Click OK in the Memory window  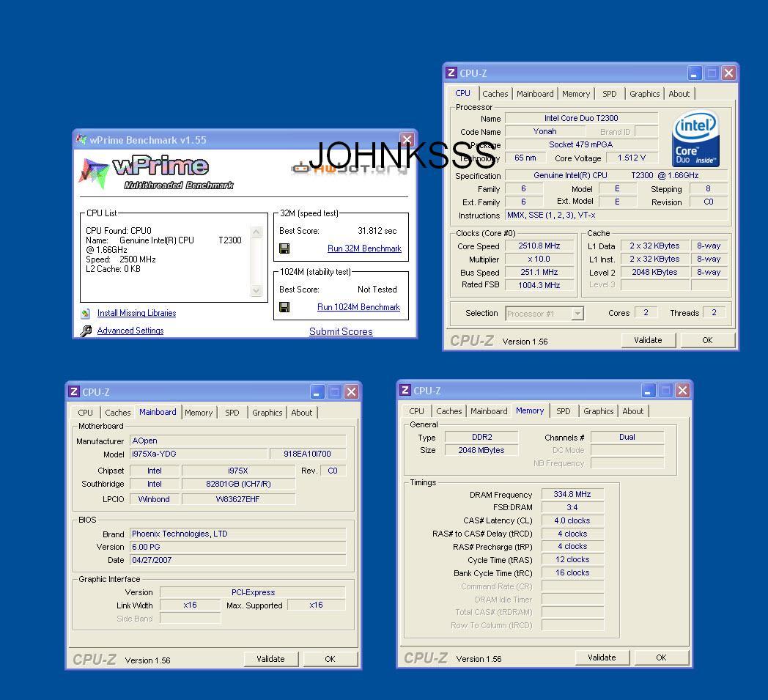coord(661,657)
